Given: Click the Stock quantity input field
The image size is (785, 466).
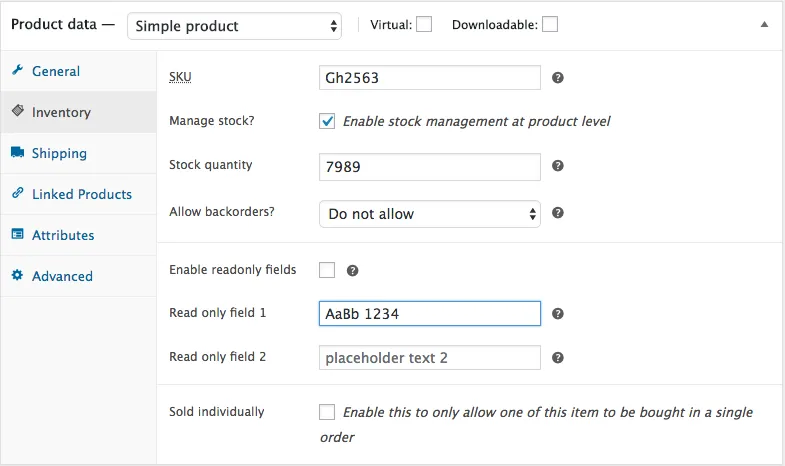Looking at the screenshot, I should (x=429, y=166).
